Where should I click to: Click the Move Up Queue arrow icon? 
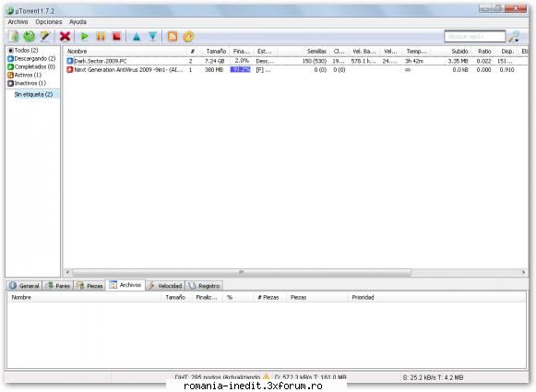[137, 36]
